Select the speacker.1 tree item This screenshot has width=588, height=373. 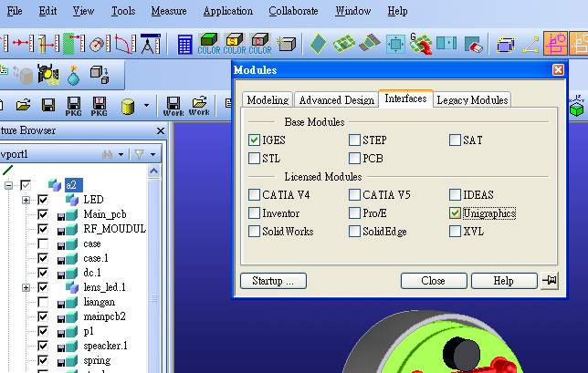click(105, 346)
